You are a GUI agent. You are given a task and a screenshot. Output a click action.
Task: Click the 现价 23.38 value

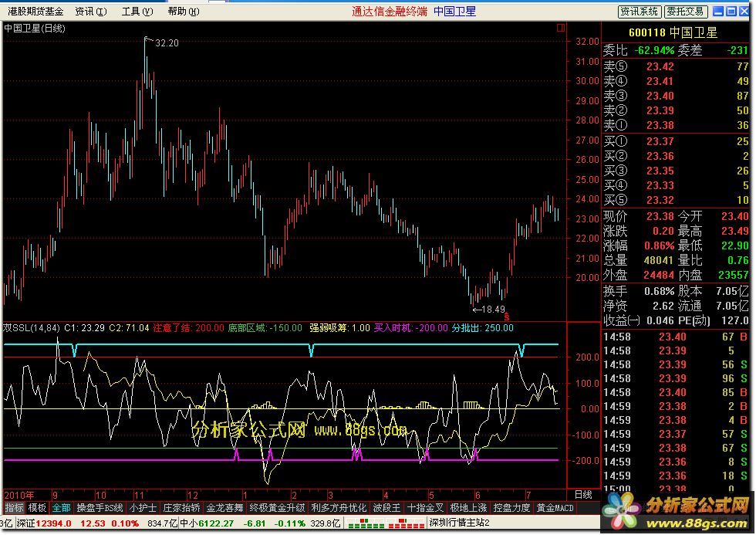click(x=660, y=216)
